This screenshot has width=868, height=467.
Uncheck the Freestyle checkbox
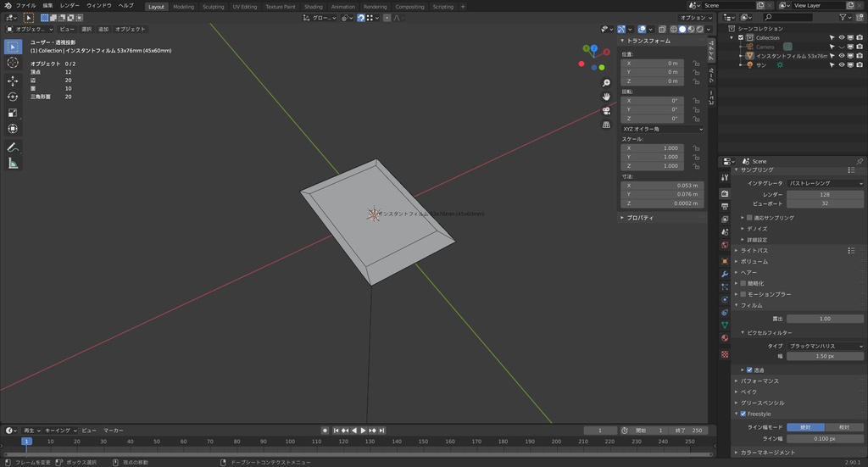pyautogui.click(x=743, y=414)
